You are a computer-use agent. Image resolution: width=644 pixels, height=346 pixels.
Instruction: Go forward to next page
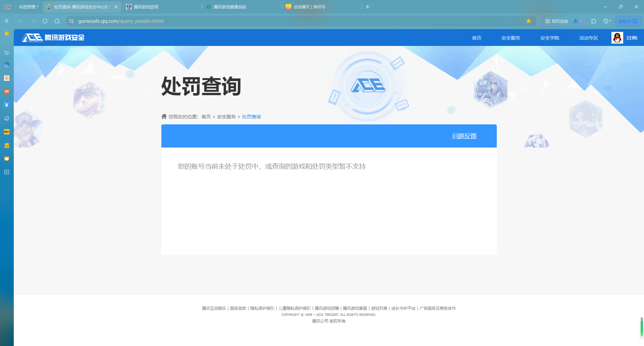33,21
